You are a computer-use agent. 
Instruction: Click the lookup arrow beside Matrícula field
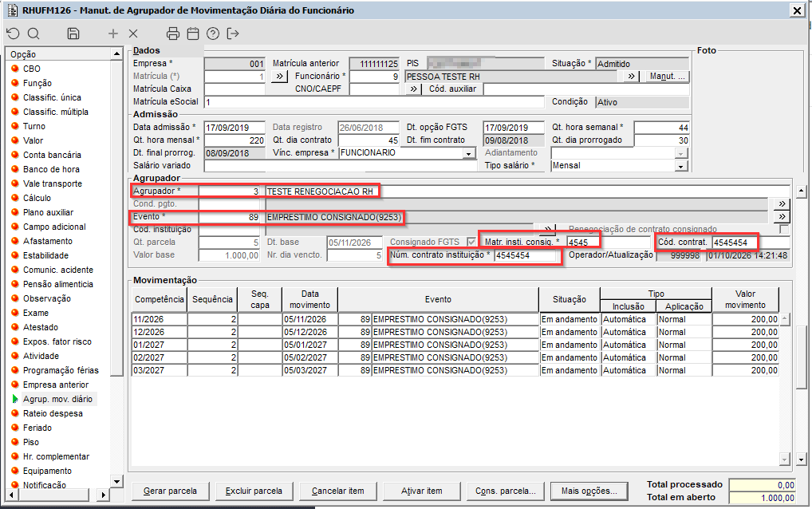point(280,76)
